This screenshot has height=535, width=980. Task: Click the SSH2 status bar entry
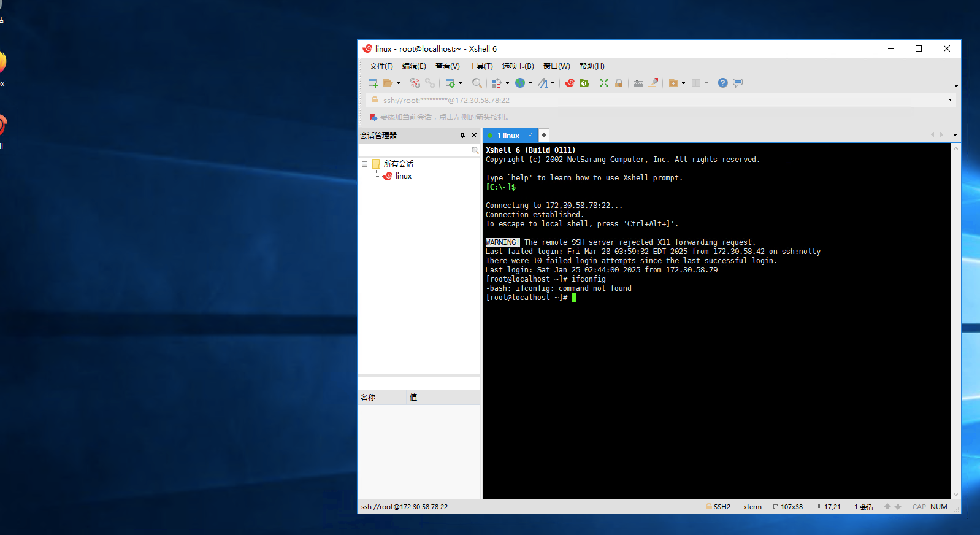(x=718, y=507)
